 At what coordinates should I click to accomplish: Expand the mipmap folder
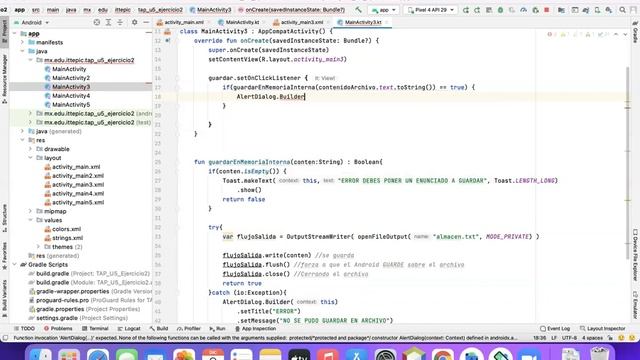31,211
